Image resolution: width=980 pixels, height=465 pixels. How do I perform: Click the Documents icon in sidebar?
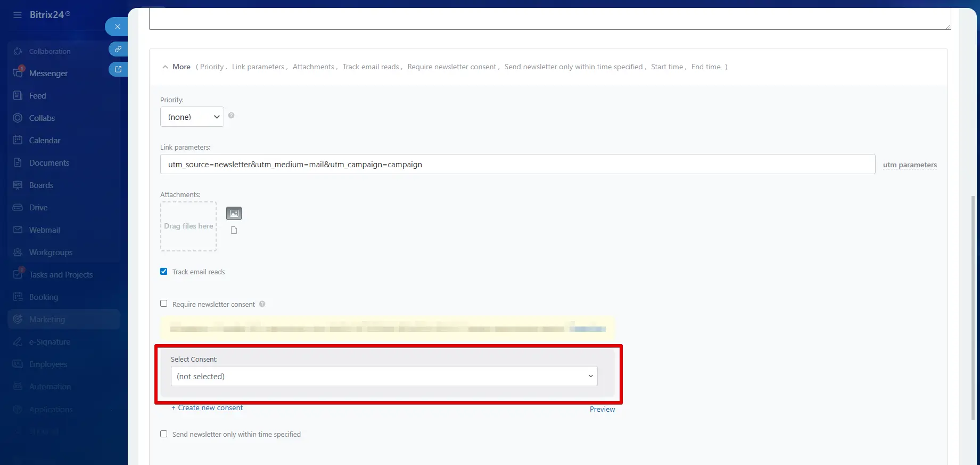point(18,162)
